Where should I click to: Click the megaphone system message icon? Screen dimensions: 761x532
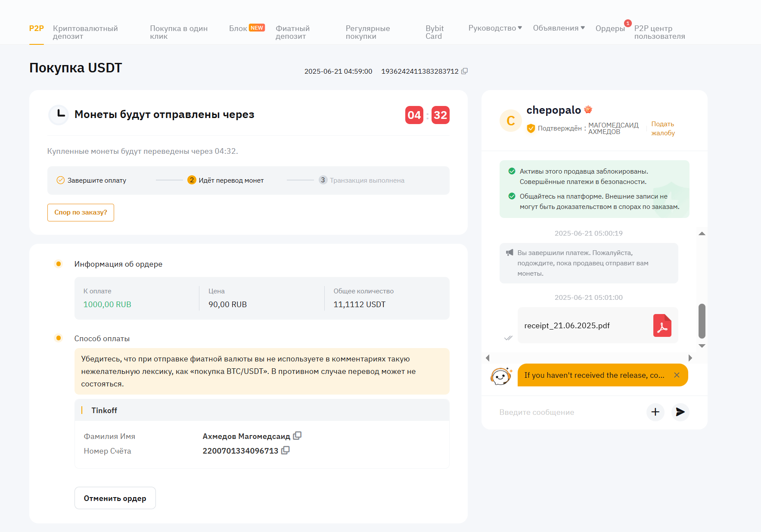[x=509, y=253]
